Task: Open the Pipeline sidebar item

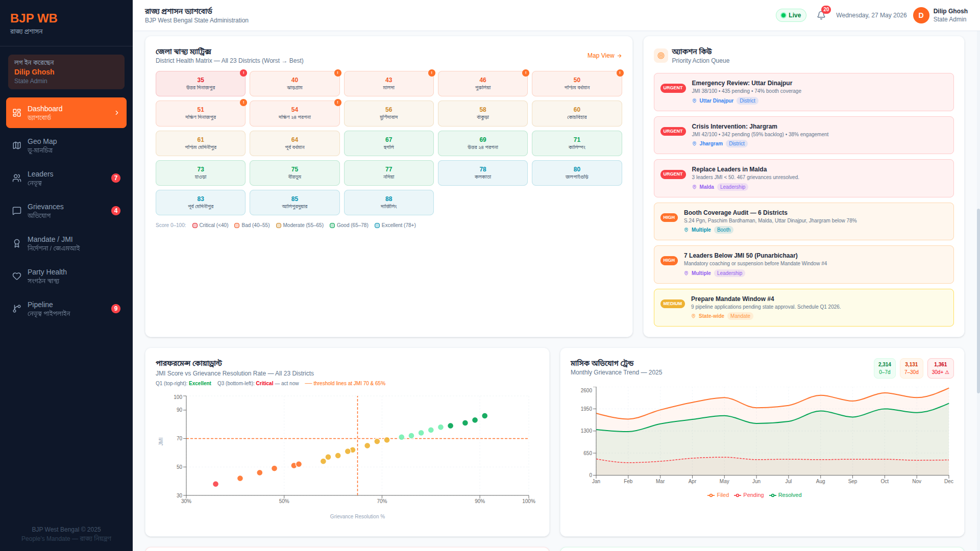Action: (66, 309)
